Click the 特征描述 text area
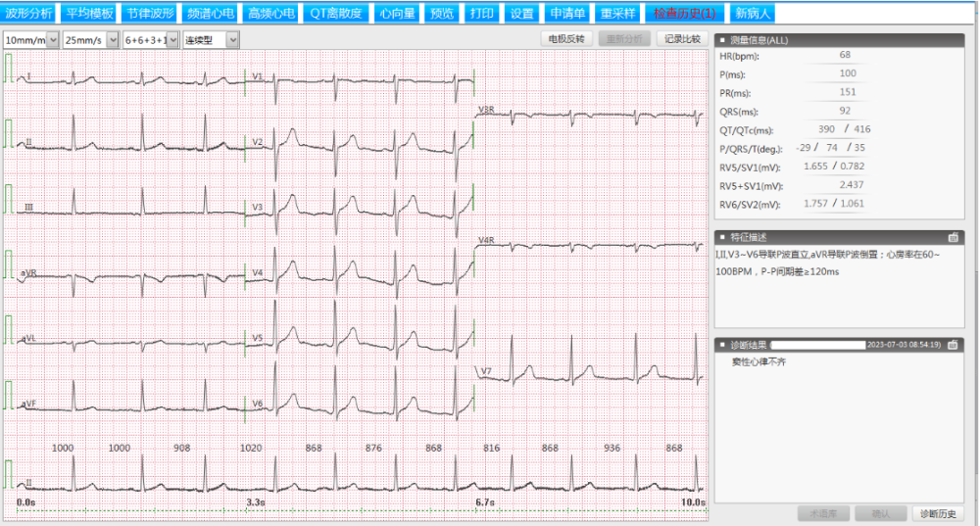The height and width of the screenshot is (526, 980). click(x=840, y=286)
